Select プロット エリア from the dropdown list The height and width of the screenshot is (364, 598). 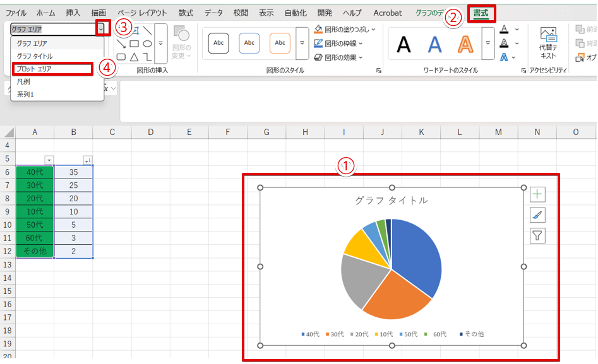52,69
